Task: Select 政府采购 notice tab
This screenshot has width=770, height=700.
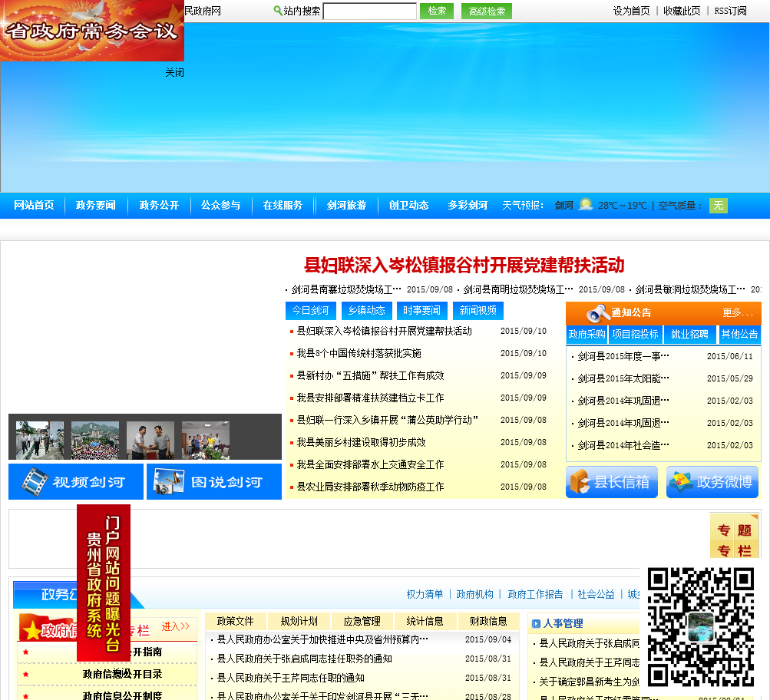Action: point(587,335)
